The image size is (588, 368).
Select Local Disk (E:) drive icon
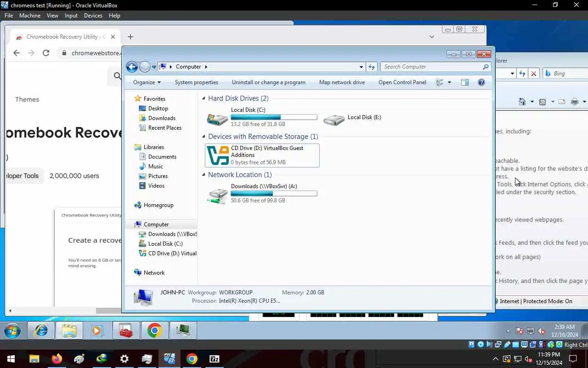(334, 119)
